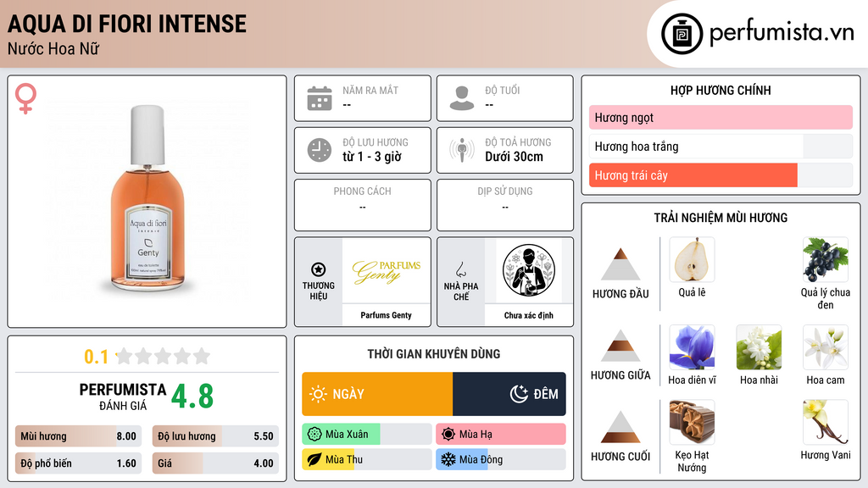The image size is (868, 488).
Task: Click the Quả lê pear note thumbnail
Action: pyautogui.click(x=692, y=260)
